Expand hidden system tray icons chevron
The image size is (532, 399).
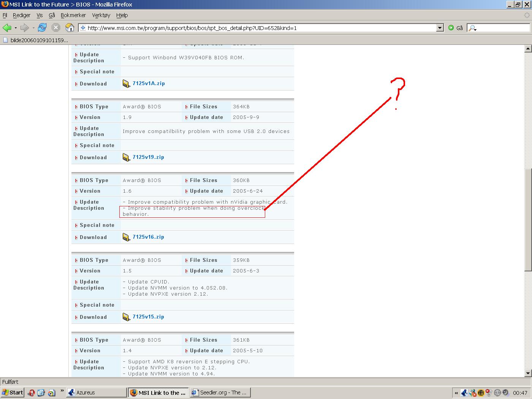(x=456, y=393)
